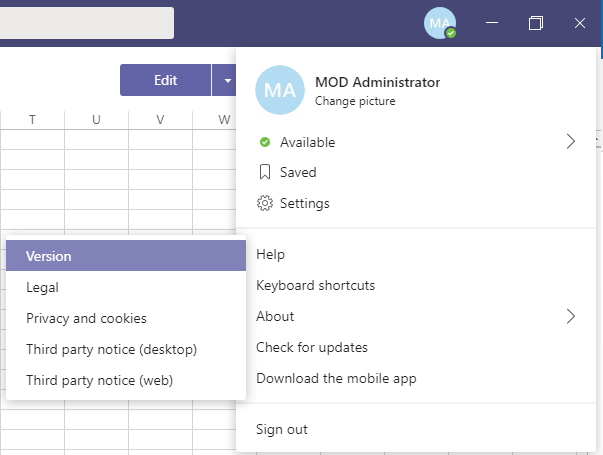Open Keyboard shortcuts

coord(416,285)
